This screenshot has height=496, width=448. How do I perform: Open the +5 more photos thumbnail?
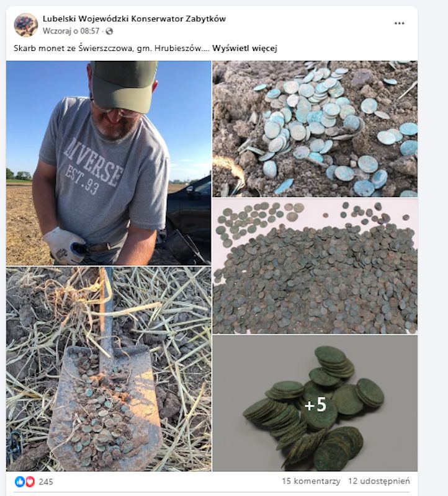click(x=315, y=404)
